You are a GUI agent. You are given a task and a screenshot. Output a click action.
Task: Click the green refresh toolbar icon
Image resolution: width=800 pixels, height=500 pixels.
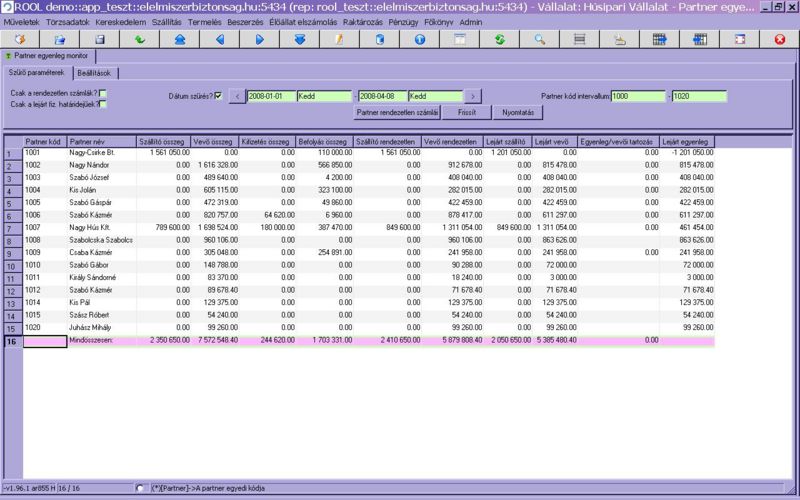[x=499, y=40]
